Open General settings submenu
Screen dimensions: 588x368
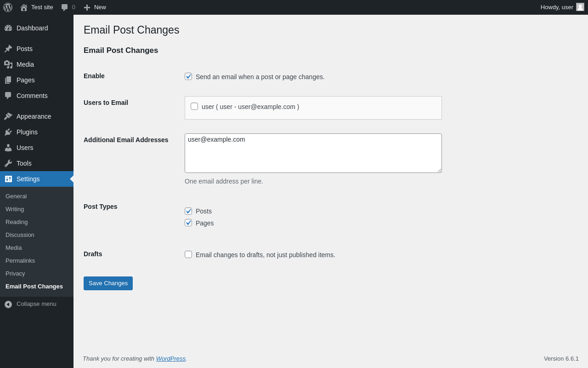(x=16, y=196)
